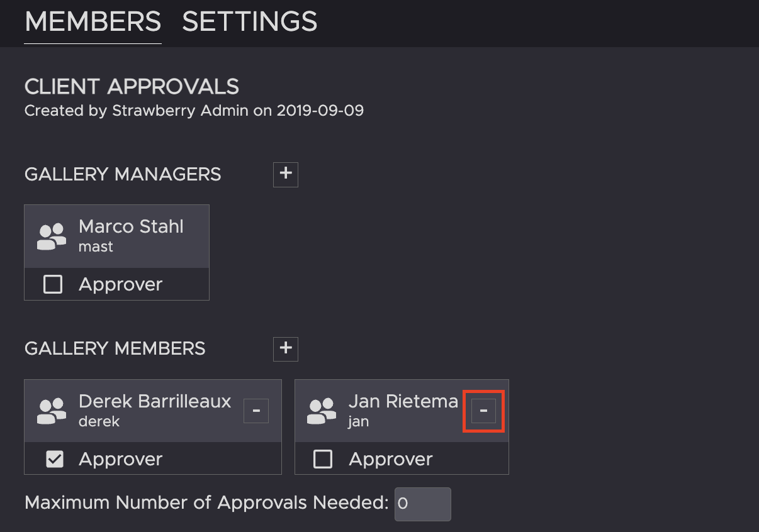Click the 'Created by Strawberry Admin' text
Screen dimensions: 759x532
194,111
